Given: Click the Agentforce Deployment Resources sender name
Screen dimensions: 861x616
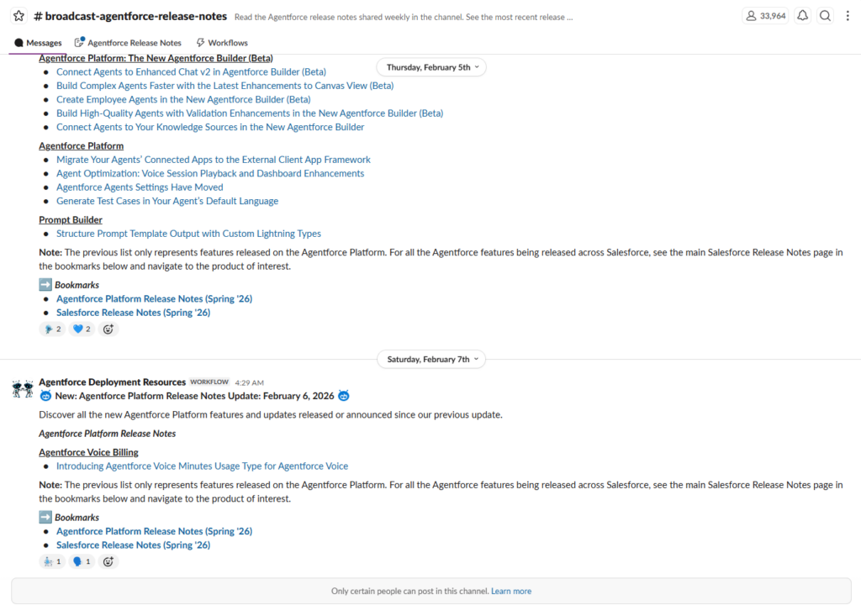Looking at the screenshot, I should (x=112, y=382).
